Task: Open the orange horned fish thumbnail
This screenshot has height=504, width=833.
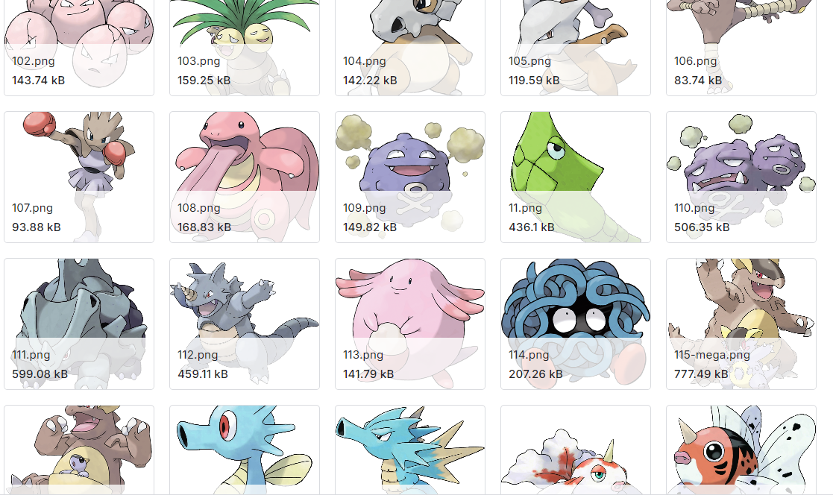Action: click(x=741, y=450)
